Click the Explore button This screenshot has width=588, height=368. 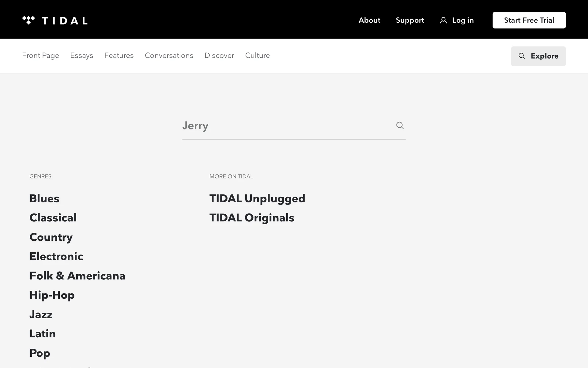pos(538,56)
